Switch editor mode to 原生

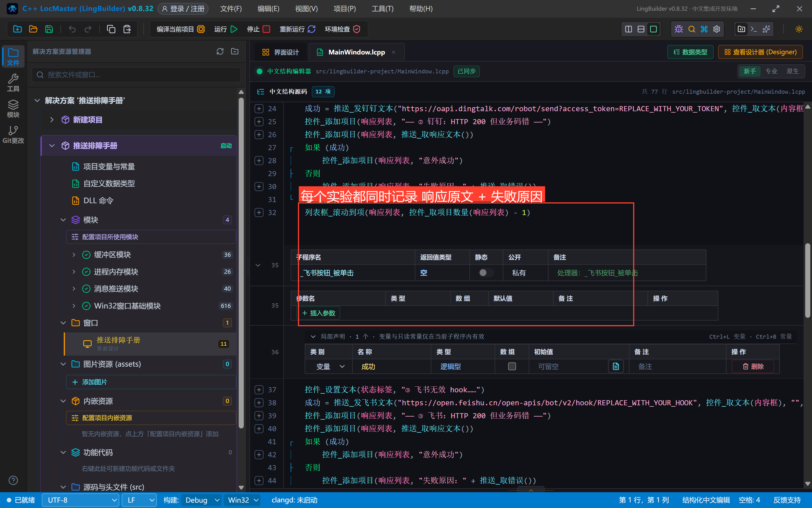coord(793,71)
